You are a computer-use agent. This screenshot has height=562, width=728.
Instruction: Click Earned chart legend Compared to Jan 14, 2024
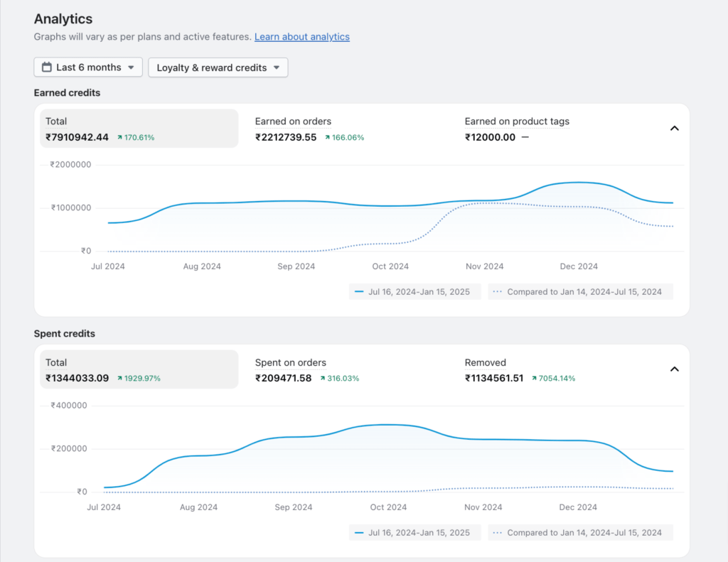coord(580,292)
